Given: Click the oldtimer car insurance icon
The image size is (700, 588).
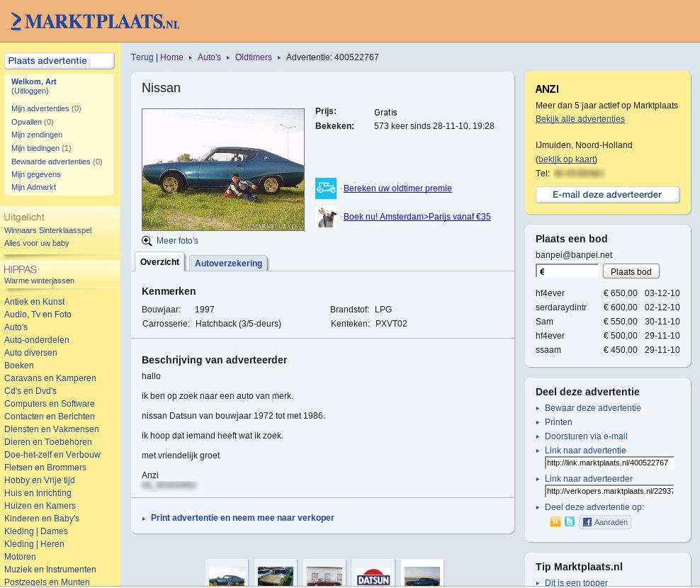Looking at the screenshot, I should 326,188.
